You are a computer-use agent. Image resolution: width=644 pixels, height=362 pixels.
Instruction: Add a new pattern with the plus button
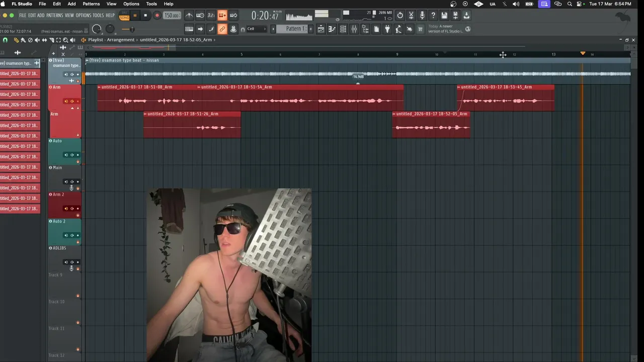coord(310,29)
